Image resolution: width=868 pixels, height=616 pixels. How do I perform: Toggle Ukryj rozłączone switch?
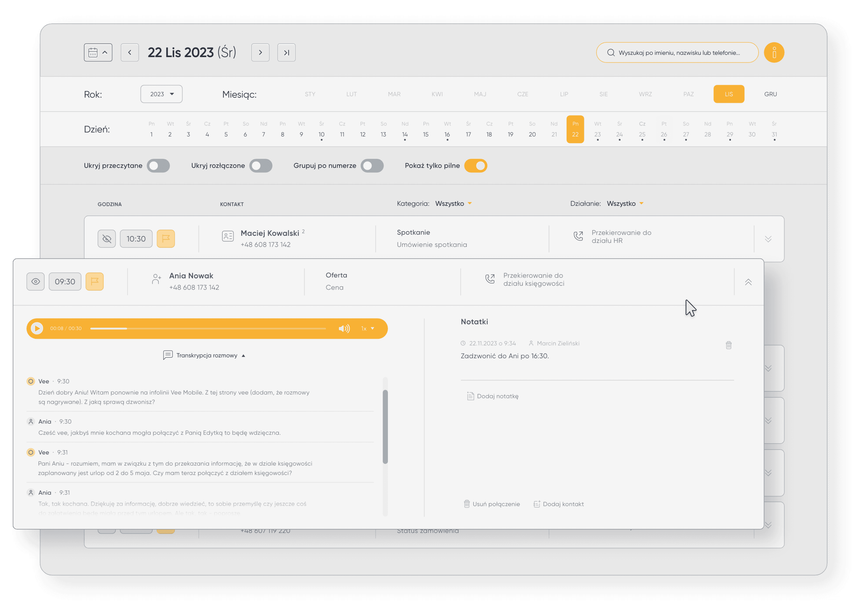(261, 165)
